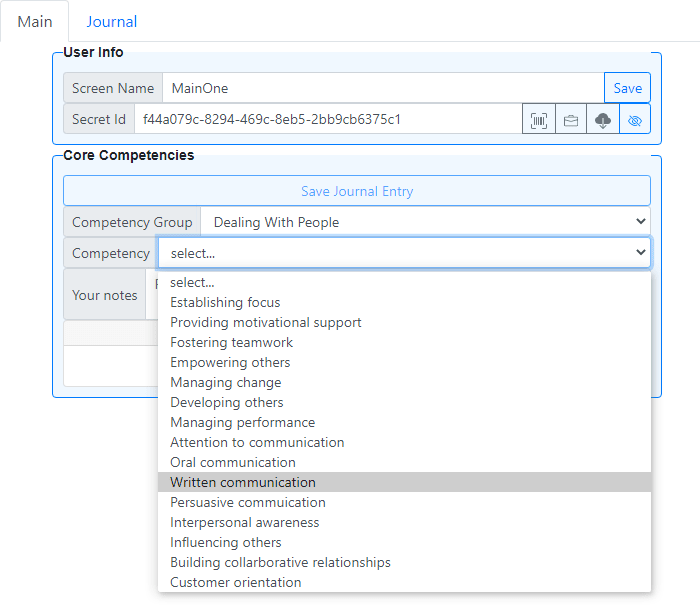Choose the 'select...' placeholder option in list
The image size is (700, 612).
(x=404, y=283)
